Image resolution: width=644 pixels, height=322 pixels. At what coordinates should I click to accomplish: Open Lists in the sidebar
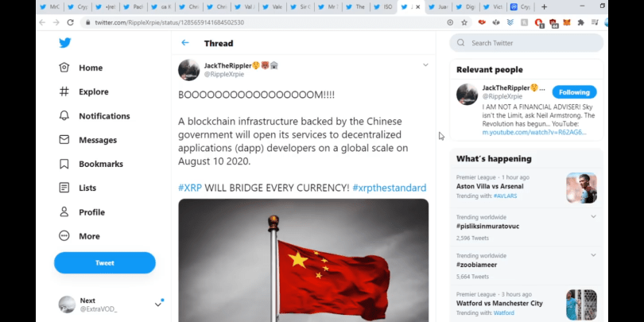(x=78, y=188)
